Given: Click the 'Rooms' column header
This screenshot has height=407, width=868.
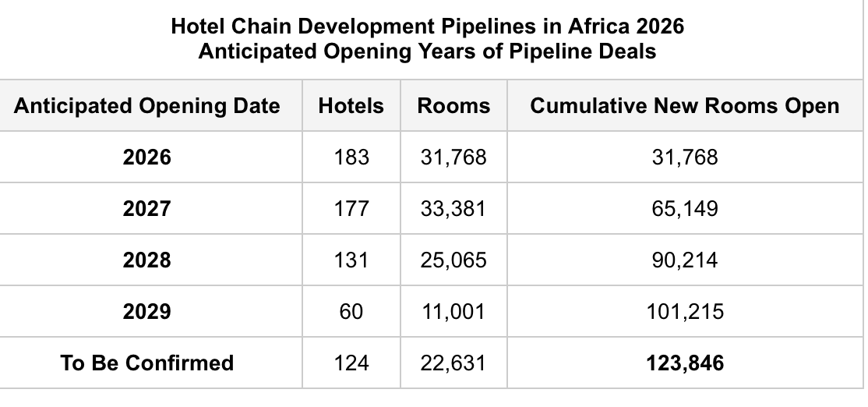Looking at the screenshot, I should pos(453,106).
